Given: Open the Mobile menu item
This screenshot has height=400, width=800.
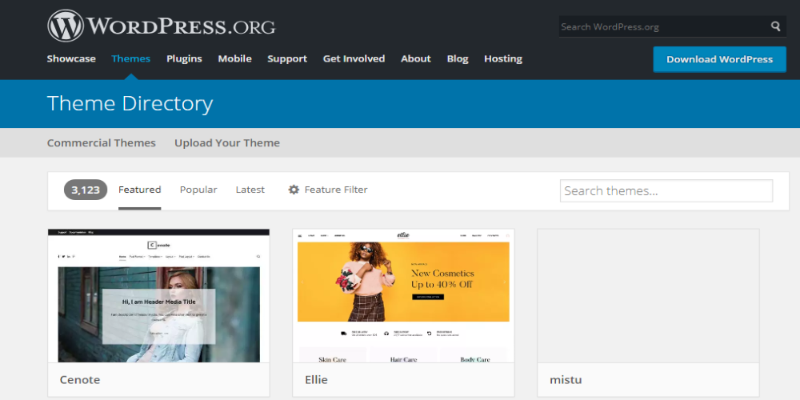Looking at the screenshot, I should coord(235,59).
